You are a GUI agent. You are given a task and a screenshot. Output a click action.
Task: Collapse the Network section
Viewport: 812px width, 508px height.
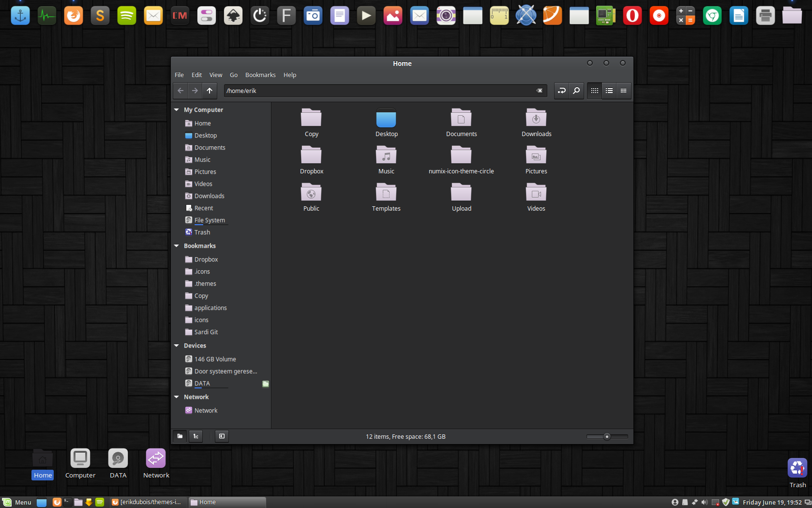(x=177, y=397)
